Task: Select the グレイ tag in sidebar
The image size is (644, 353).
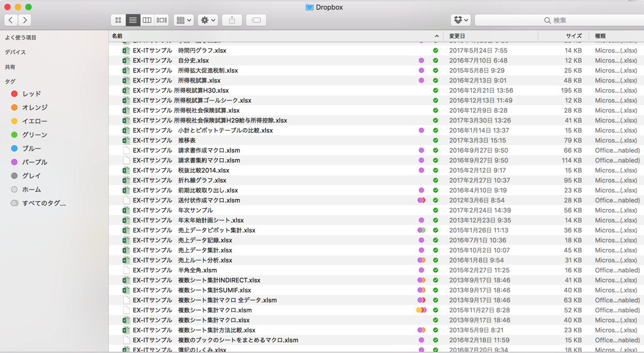Action: tap(26, 176)
